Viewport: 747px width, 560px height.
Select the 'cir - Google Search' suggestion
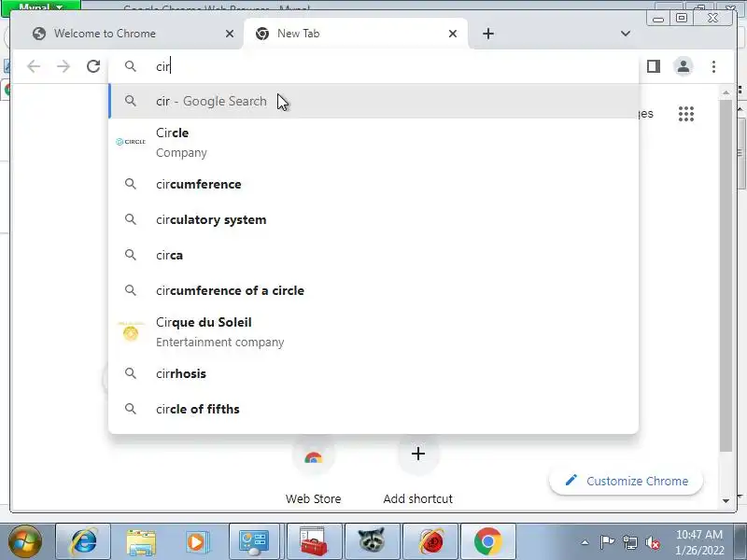374,101
